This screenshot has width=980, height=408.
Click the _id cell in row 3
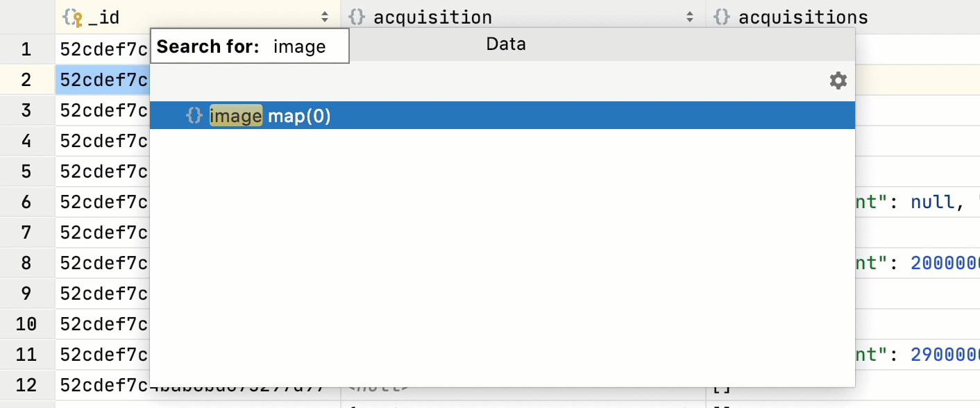pyautogui.click(x=103, y=110)
